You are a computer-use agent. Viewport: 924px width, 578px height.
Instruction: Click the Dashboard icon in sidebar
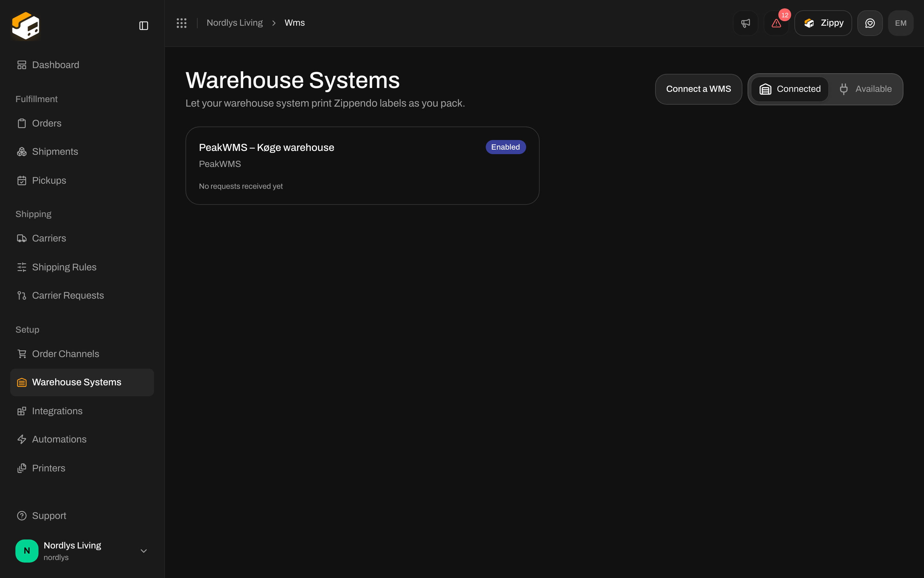22,65
